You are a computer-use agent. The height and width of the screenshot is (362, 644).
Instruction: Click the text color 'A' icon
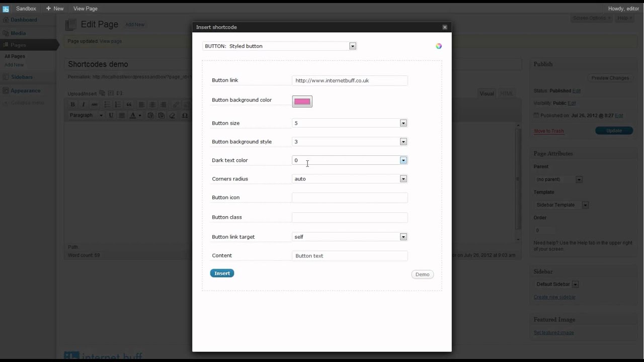133,115
